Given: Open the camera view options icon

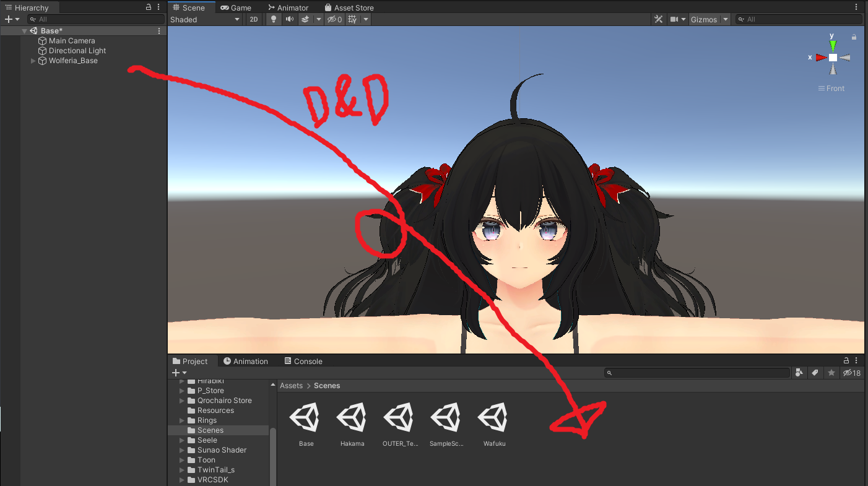Looking at the screenshot, I should (x=674, y=19).
